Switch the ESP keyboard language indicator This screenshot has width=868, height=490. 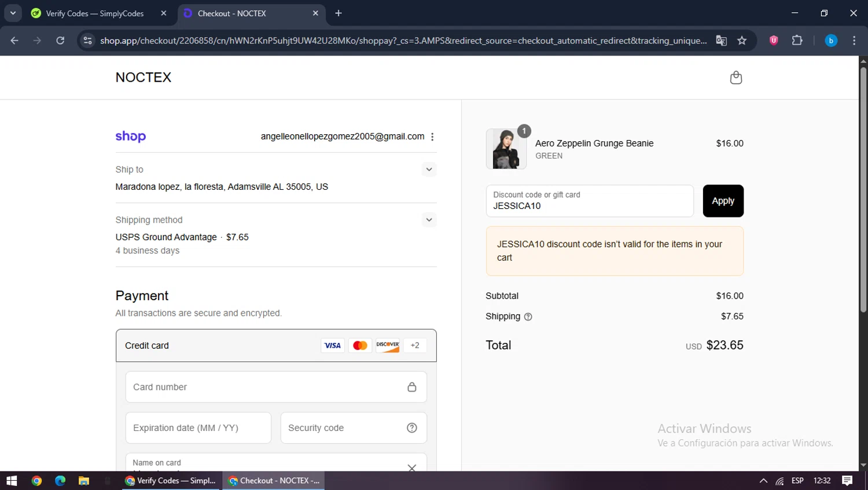tap(797, 481)
